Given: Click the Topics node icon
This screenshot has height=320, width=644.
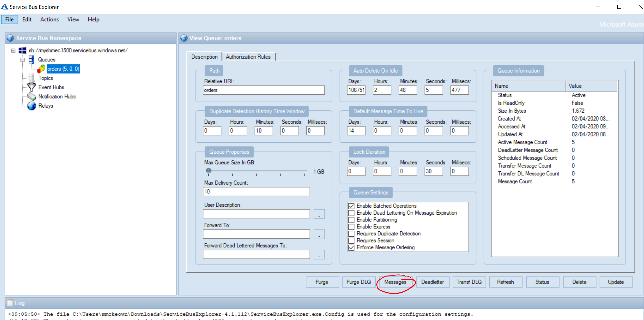Looking at the screenshot, I should 31,78.
